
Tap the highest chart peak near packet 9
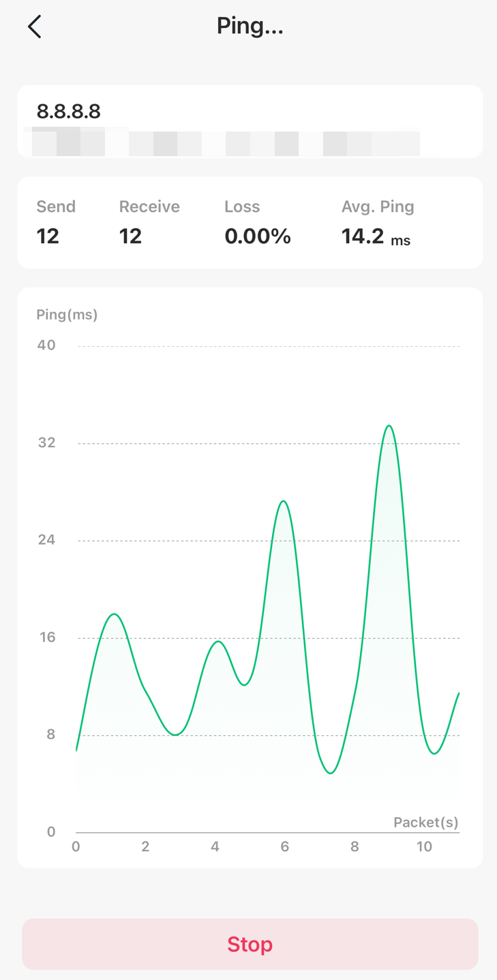389,426
